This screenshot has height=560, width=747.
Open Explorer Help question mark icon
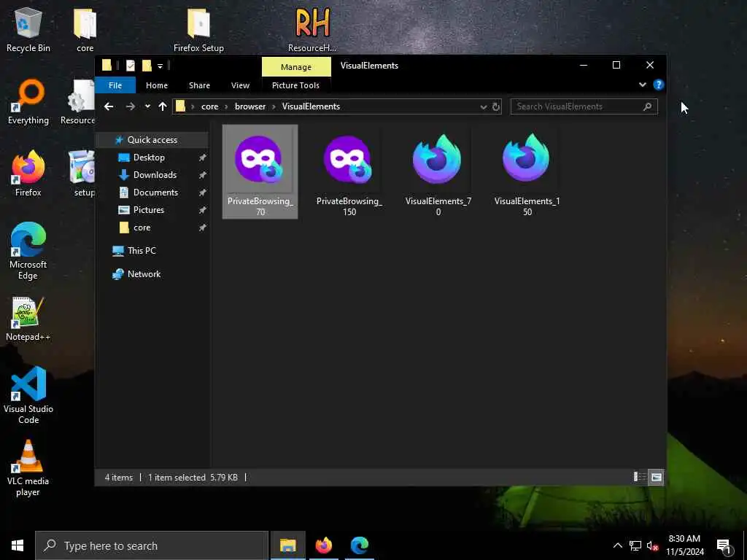click(659, 85)
